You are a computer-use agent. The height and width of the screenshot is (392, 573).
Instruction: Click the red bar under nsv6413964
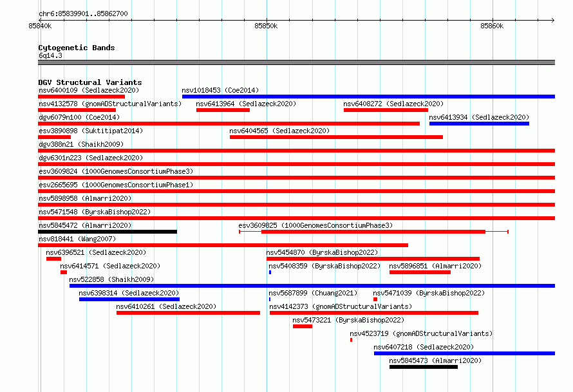click(x=223, y=110)
